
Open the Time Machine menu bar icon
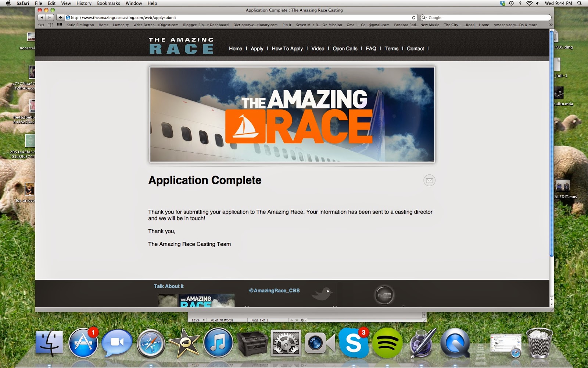pos(511,3)
